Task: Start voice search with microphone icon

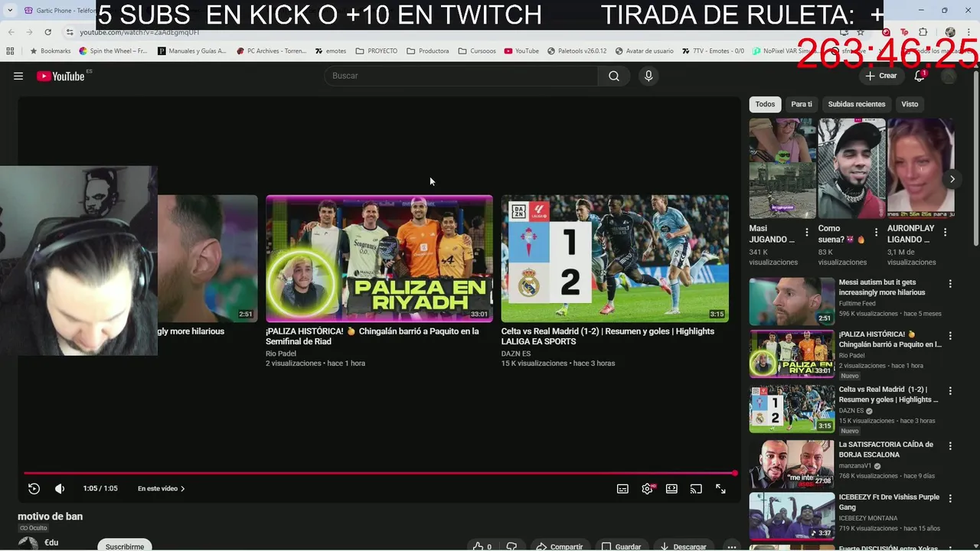Action: 648,76
